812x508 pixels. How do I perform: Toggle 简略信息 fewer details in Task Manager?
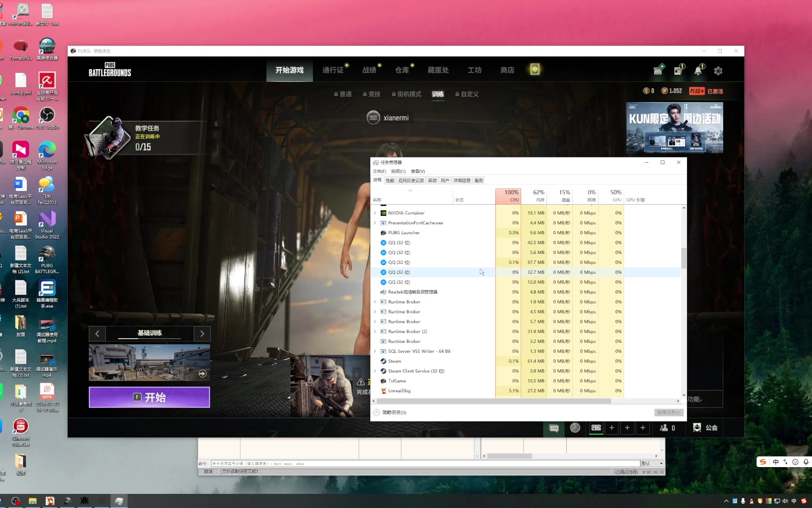point(390,413)
